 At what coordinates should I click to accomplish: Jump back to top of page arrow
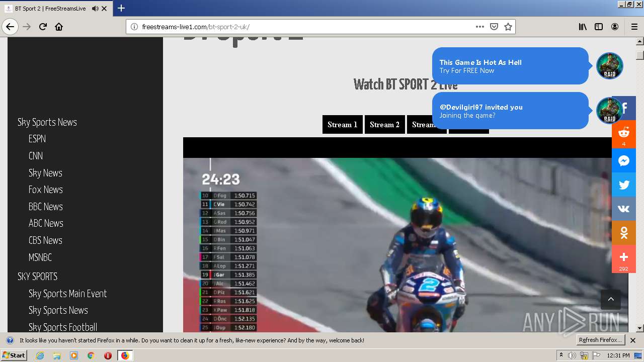point(611,299)
